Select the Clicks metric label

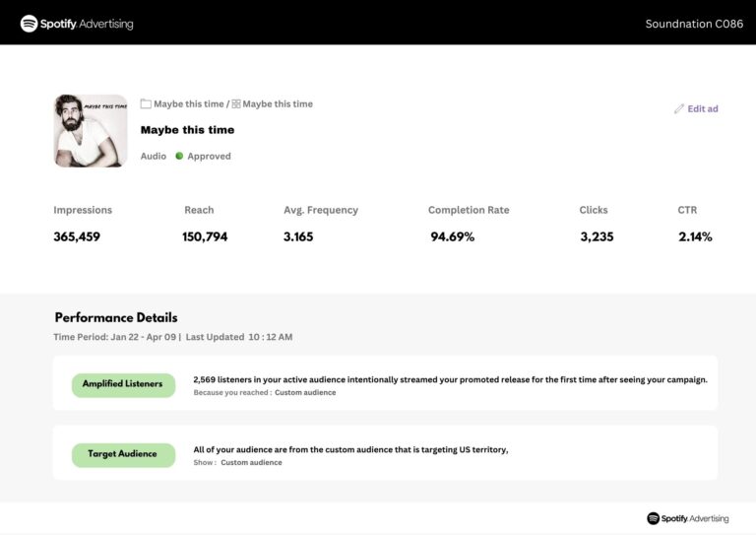(x=593, y=210)
